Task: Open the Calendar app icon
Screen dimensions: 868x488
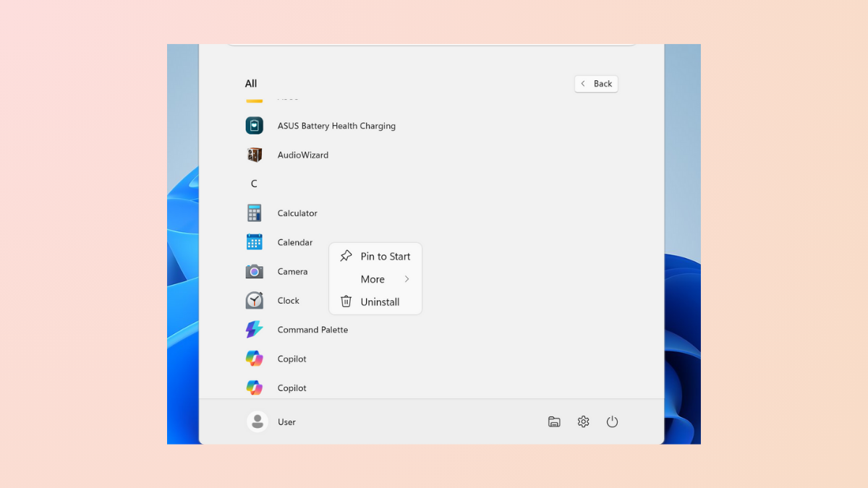Action: tap(254, 242)
